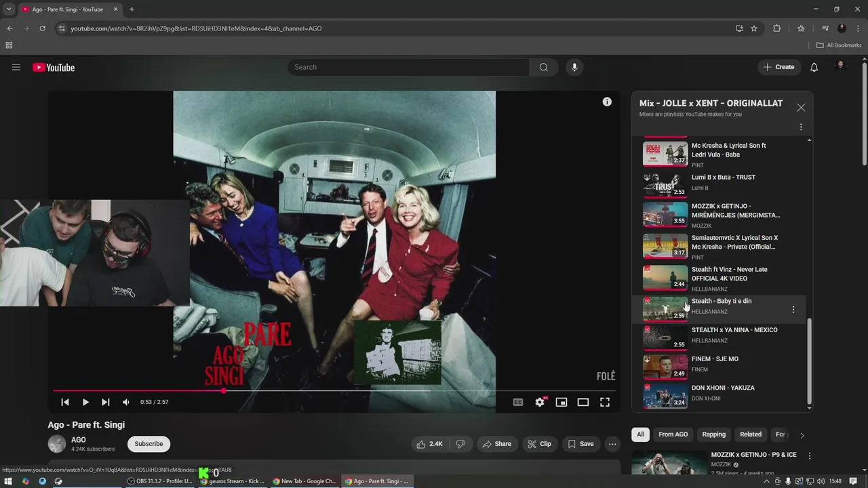The height and width of the screenshot is (488, 868).
Task: Skip to the next video
Action: click(x=106, y=402)
